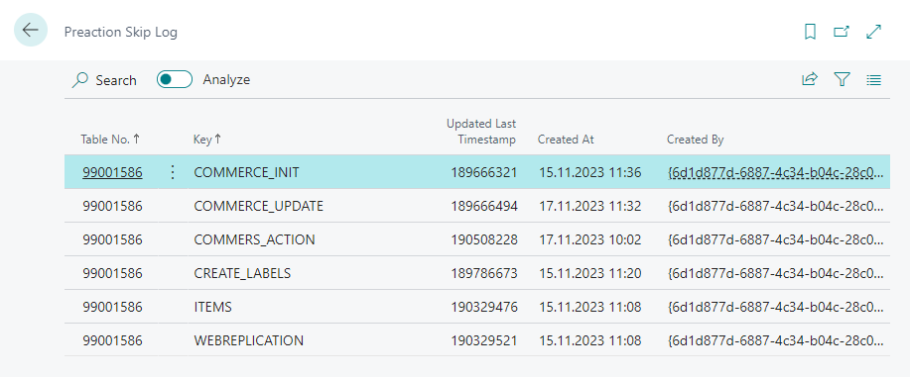Click timestamp value 189666321
Screen dimensions: 910x377
[484, 172]
